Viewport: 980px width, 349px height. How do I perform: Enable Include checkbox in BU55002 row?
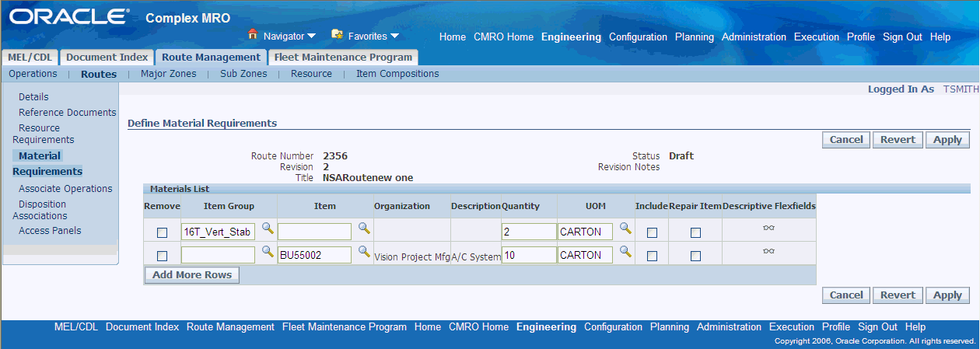[652, 256]
